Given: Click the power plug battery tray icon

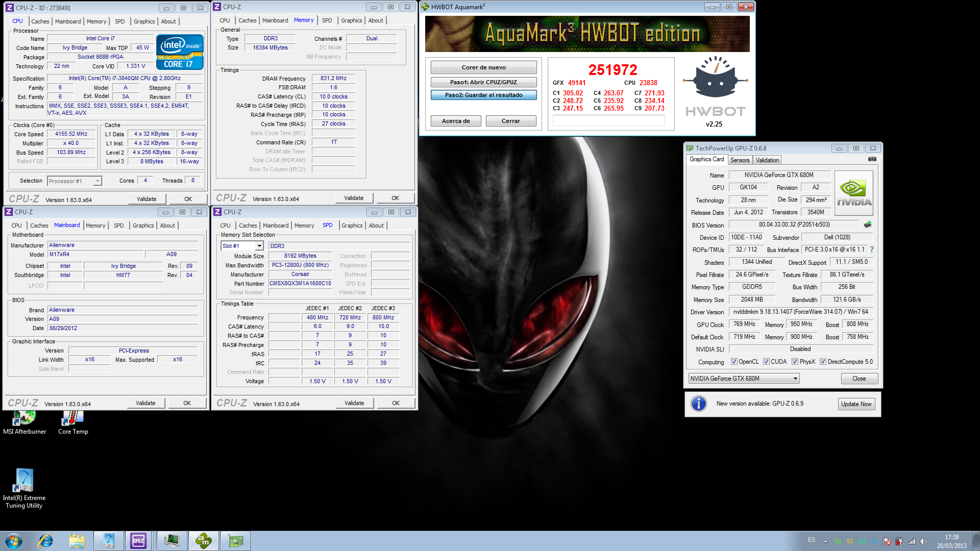Looking at the screenshot, I should point(899,541).
